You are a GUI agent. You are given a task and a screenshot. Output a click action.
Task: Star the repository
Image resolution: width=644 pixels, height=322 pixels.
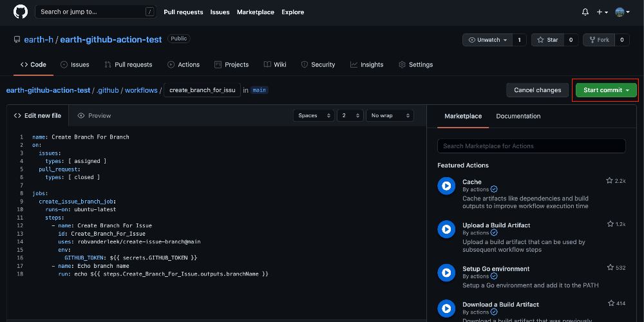click(x=547, y=40)
